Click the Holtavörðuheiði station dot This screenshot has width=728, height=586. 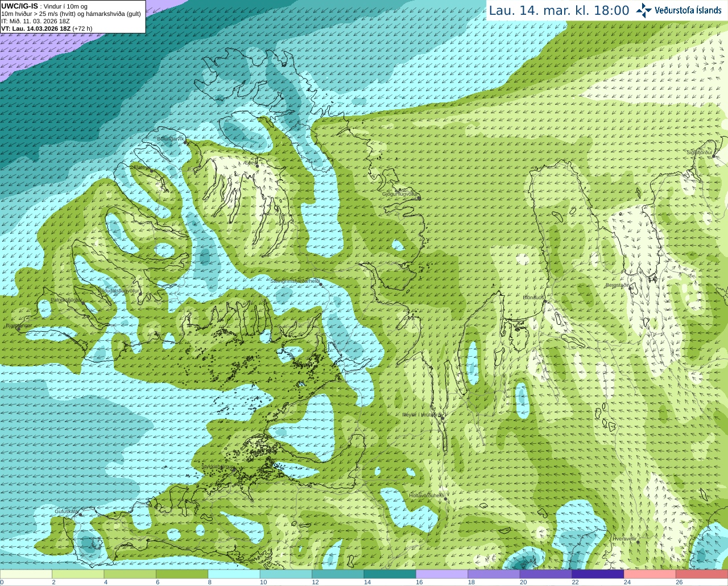click(x=445, y=499)
